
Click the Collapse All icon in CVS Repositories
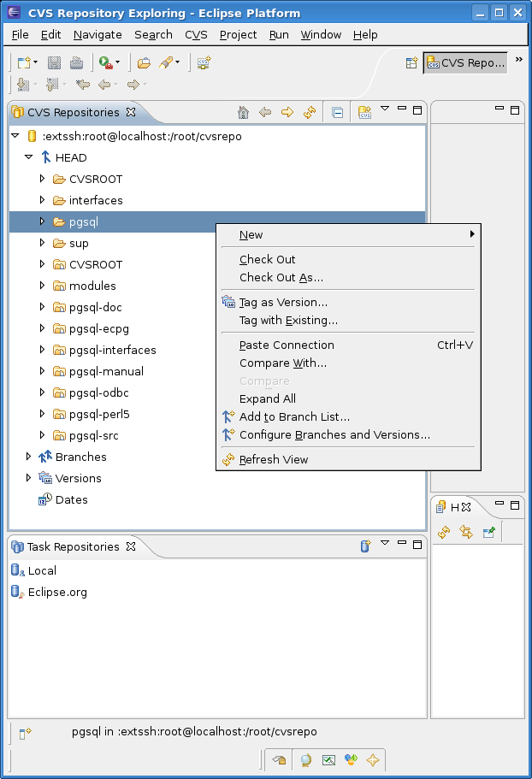pyautogui.click(x=338, y=112)
